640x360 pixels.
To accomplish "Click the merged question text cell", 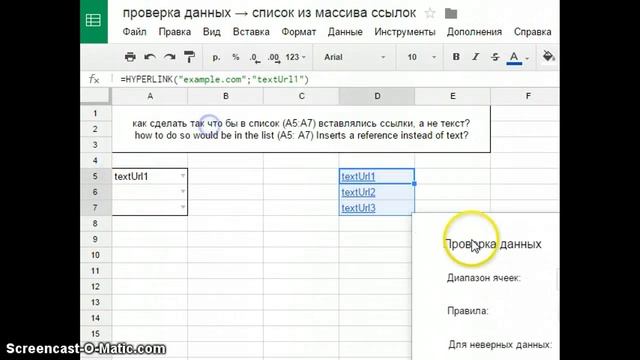I will 301,129.
